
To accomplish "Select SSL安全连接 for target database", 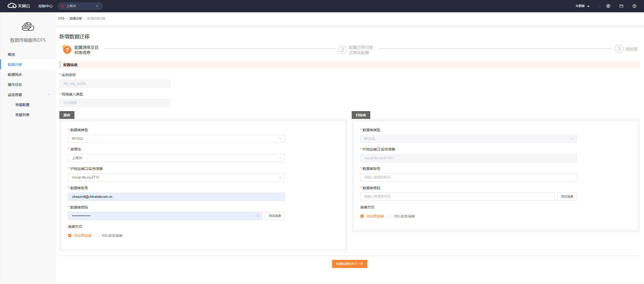I will (x=390, y=216).
